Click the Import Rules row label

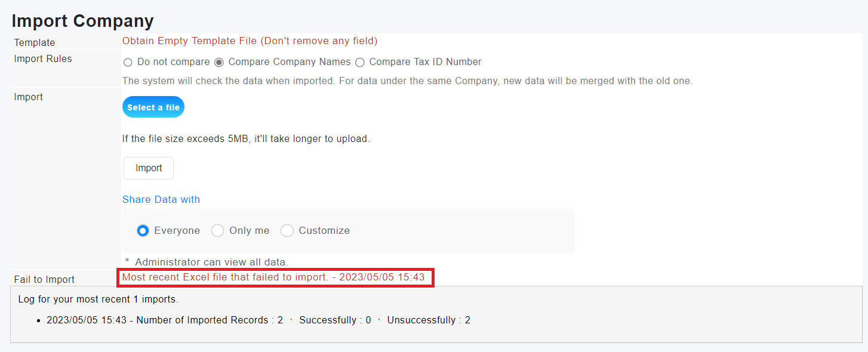(43, 58)
